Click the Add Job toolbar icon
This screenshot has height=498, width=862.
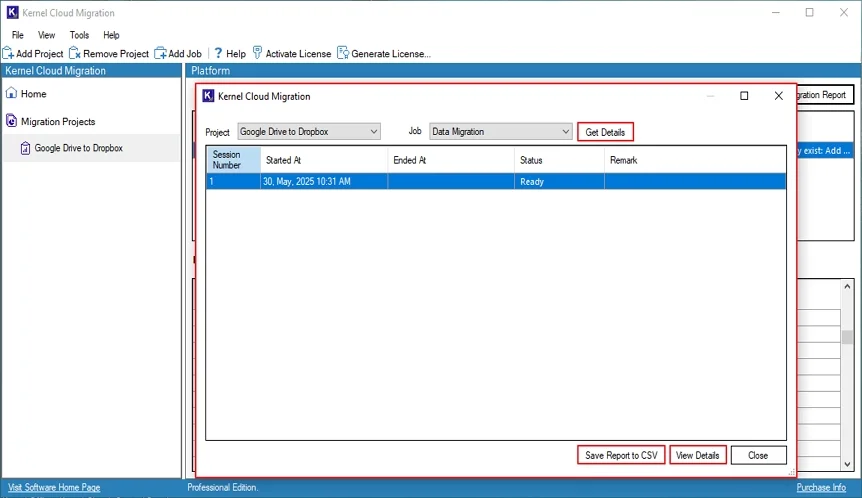pyautogui.click(x=161, y=53)
